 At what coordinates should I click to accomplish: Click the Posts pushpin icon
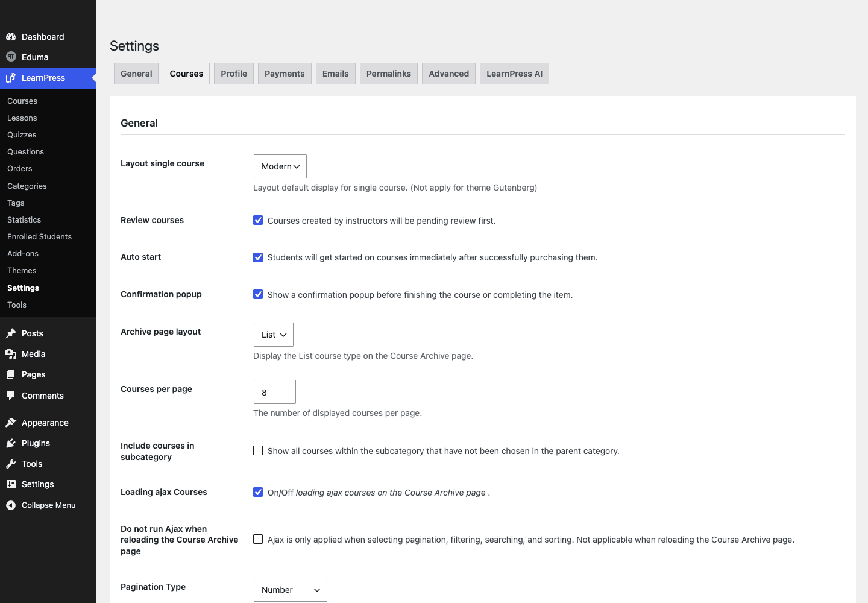pos(11,333)
